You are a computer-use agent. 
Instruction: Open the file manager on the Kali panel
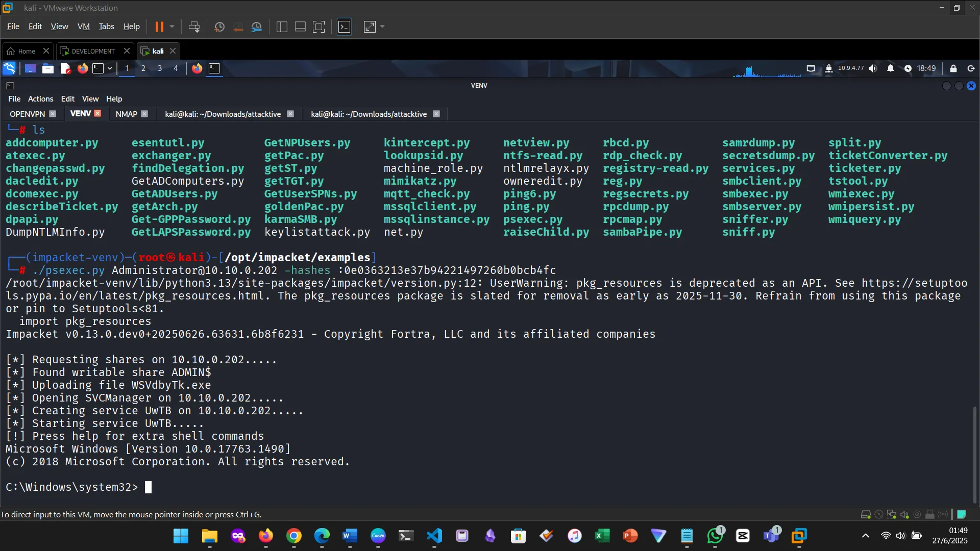tap(47, 68)
